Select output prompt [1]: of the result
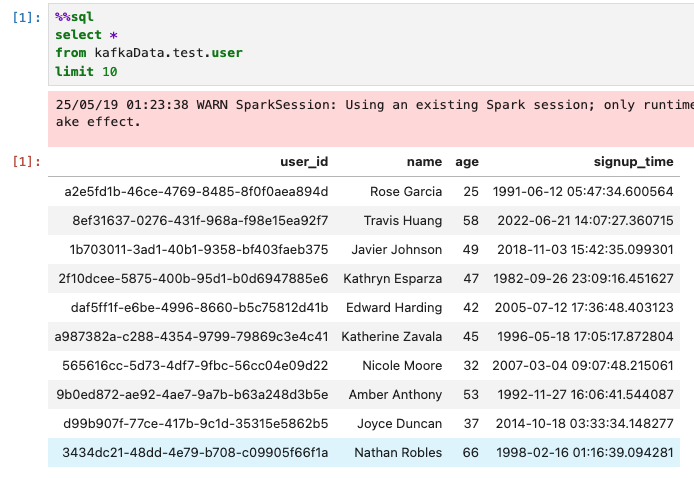 (26, 162)
